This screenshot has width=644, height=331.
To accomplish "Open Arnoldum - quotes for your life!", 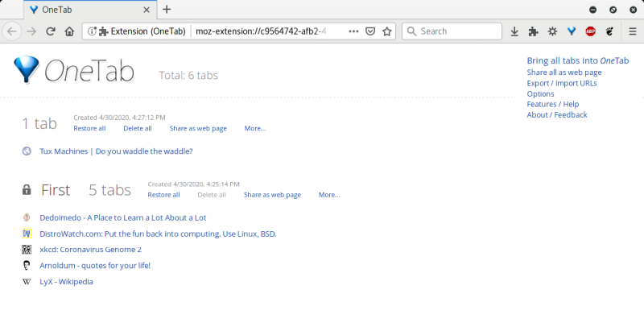I will tap(95, 266).
